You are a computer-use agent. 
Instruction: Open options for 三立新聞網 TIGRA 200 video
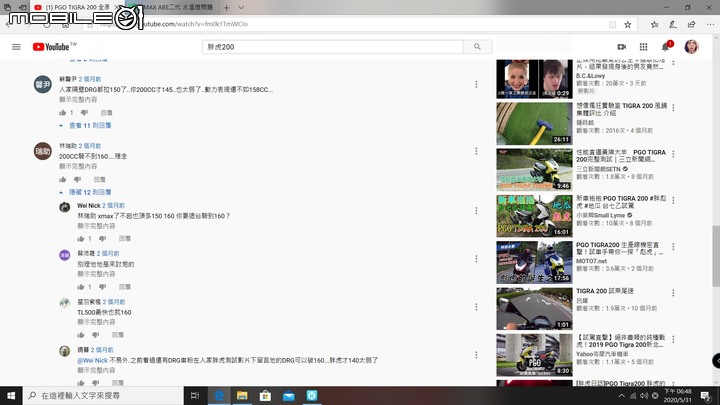point(673,154)
